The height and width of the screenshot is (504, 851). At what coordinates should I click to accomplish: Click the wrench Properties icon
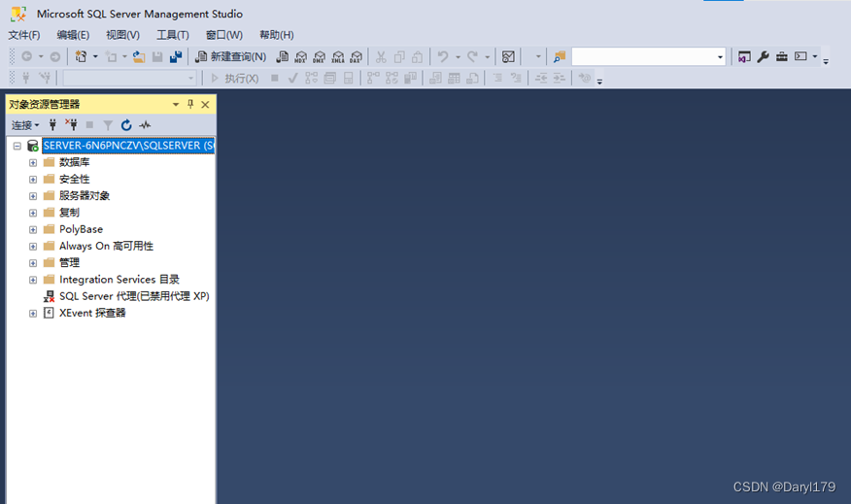tap(763, 56)
